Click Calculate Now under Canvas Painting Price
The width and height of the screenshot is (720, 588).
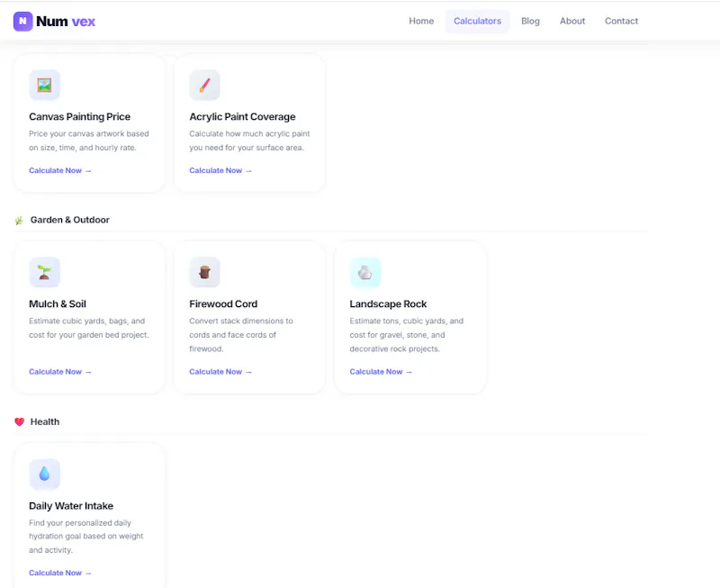(x=60, y=170)
